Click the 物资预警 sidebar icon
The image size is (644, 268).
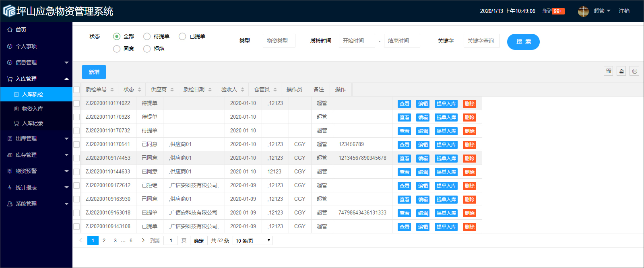[x=10, y=171]
